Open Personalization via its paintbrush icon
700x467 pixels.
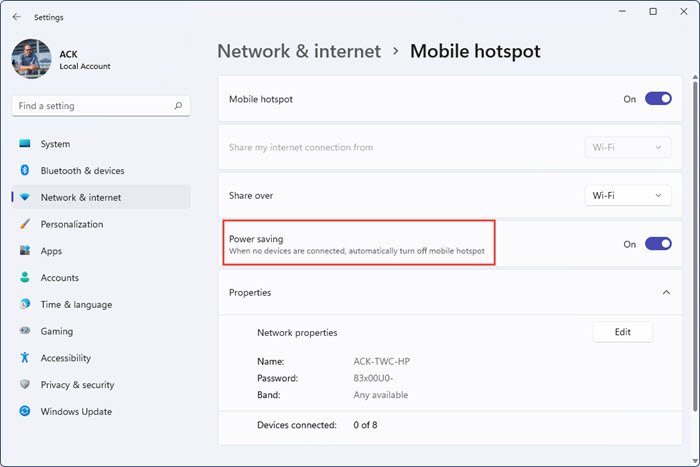25,224
